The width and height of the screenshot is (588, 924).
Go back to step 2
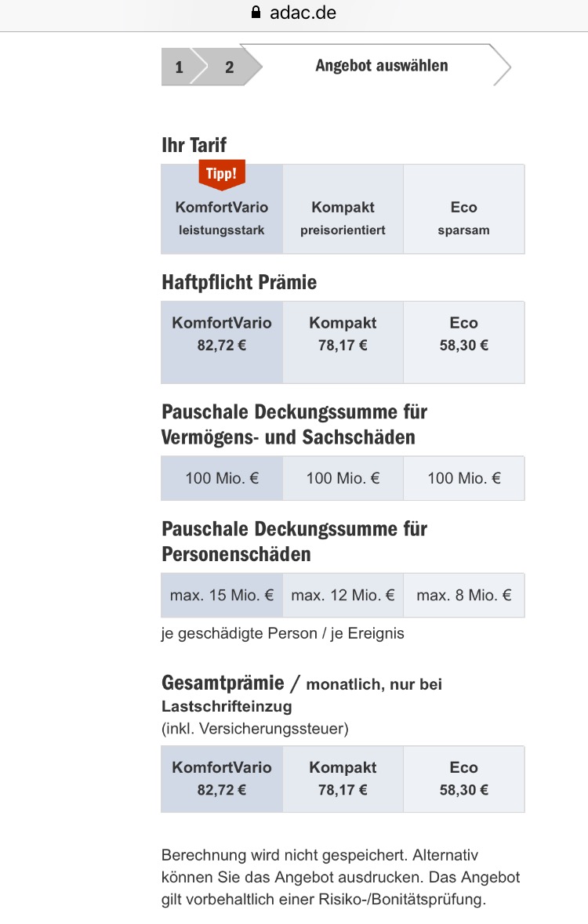click(229, 67)
